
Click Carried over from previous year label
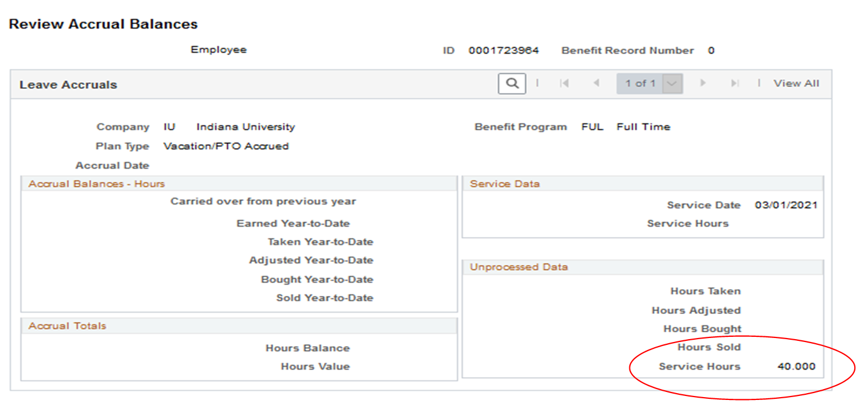[263, 202]
